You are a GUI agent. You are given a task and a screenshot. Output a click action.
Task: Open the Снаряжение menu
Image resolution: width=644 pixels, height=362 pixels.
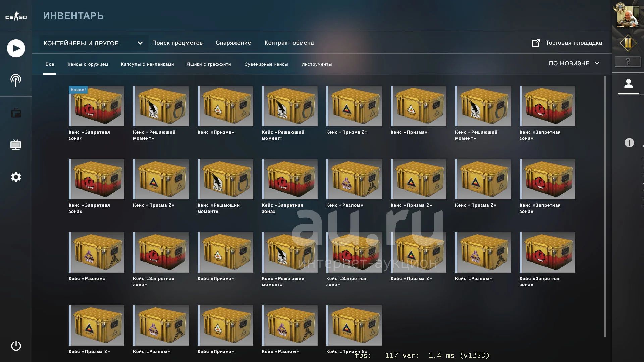point(233,43)
